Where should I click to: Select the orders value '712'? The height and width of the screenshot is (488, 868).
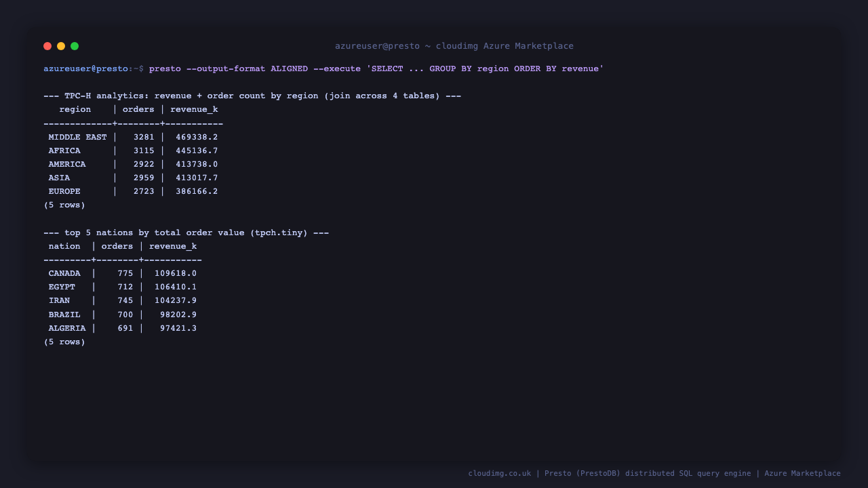[x=125, y=287]
